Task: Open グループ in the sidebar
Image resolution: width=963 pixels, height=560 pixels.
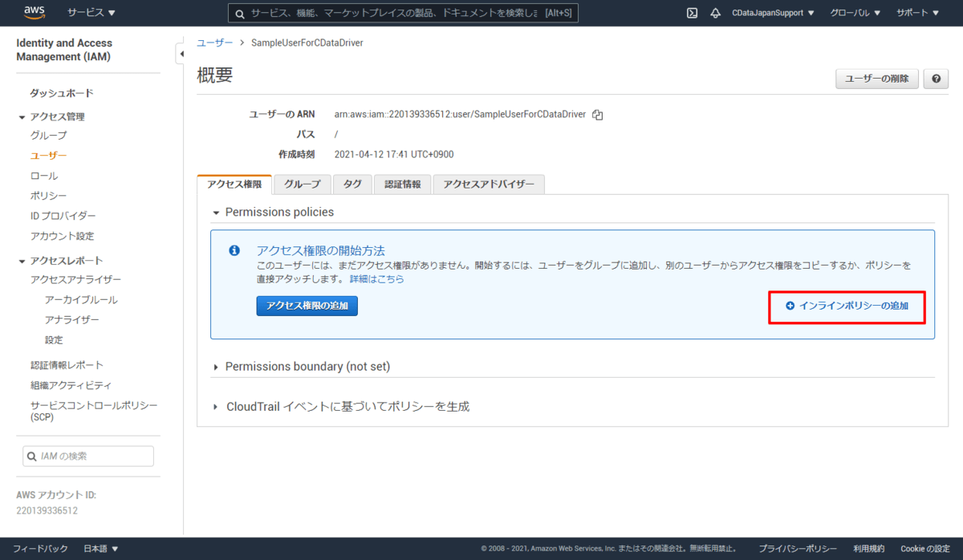Action: coord(48,136)
